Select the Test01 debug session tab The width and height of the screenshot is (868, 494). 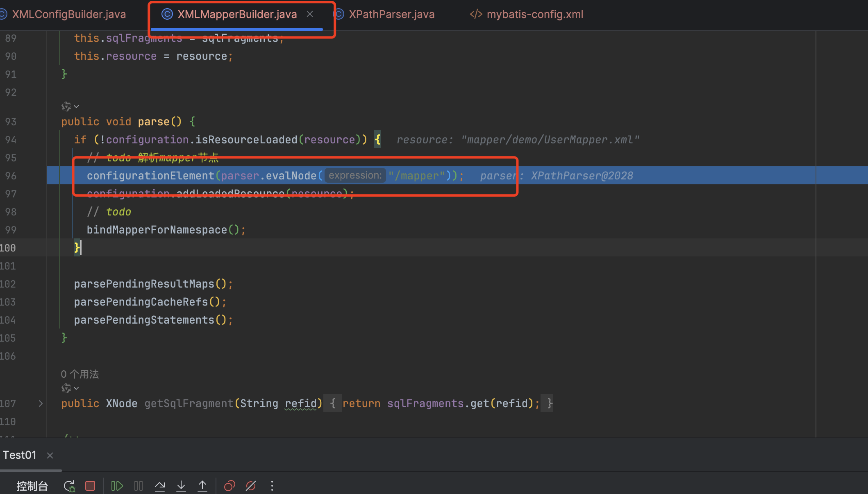pyautogui.click(x=19, y=455)
